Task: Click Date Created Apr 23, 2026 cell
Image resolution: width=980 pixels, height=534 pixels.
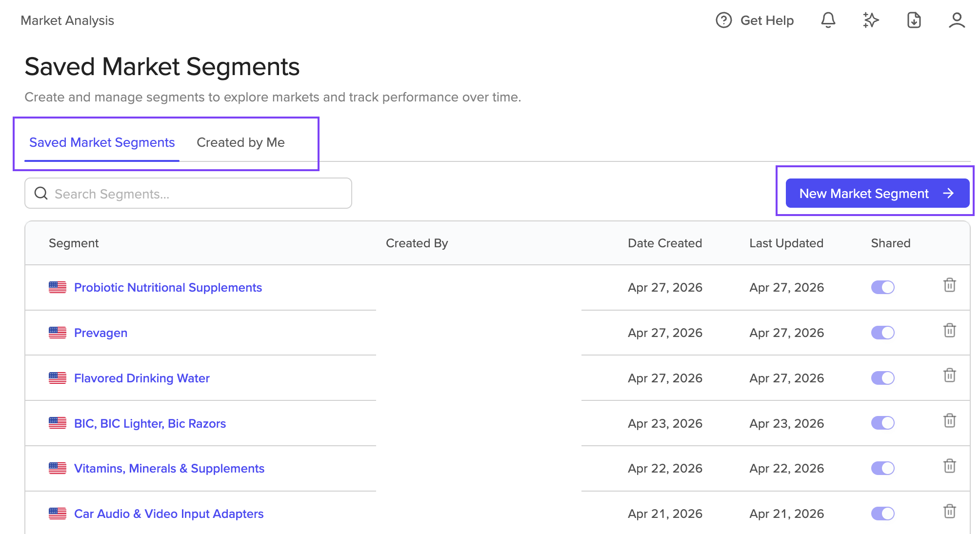Action: (x=665, y=423)
